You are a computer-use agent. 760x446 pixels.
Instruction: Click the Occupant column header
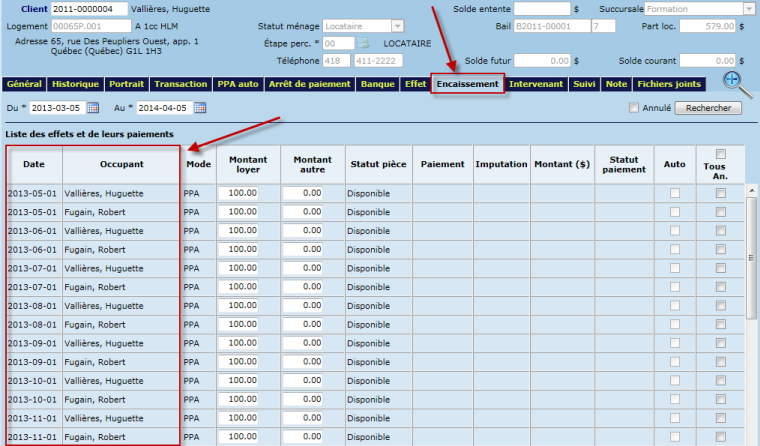click(x=122, y=163)
